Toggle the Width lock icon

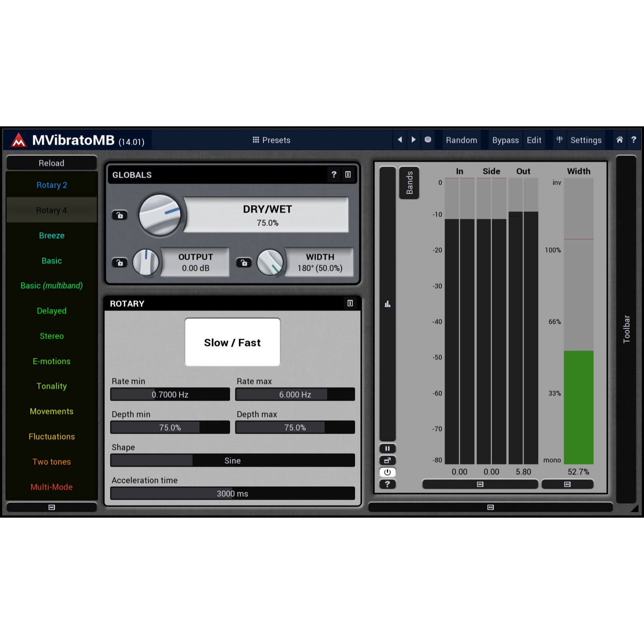point(244,263)
